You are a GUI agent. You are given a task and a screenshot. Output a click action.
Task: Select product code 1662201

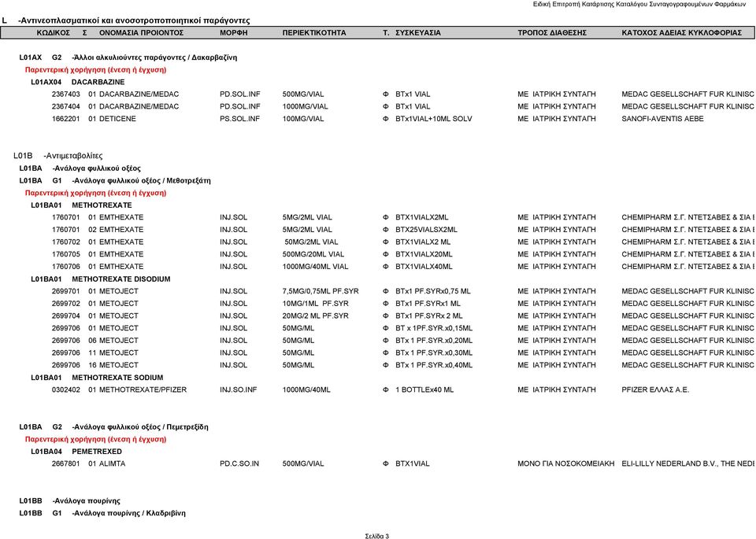click(x=66, y=119)
